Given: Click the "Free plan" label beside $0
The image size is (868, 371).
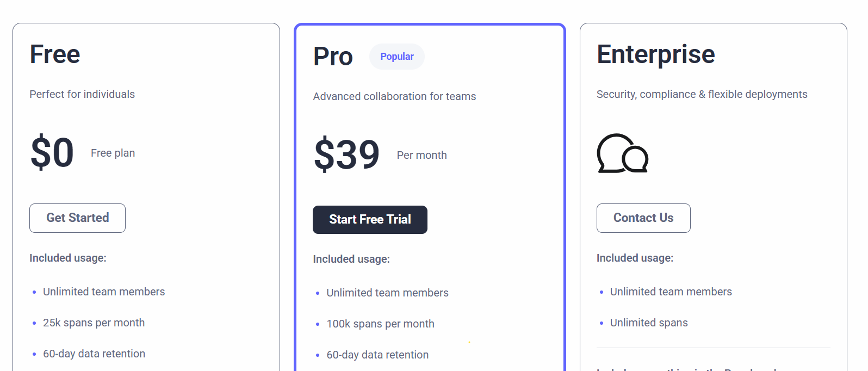Looking at the screenshot, I should point(113,153).
